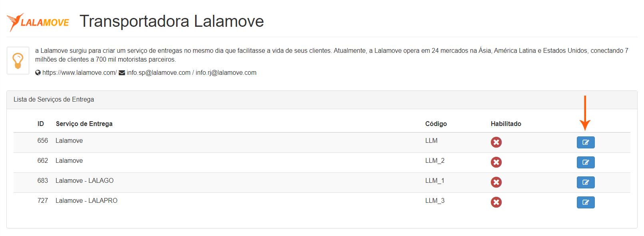Toggle disabled status for service 662
The height and width of the screenshot is (236, 644).
point(496,162)
